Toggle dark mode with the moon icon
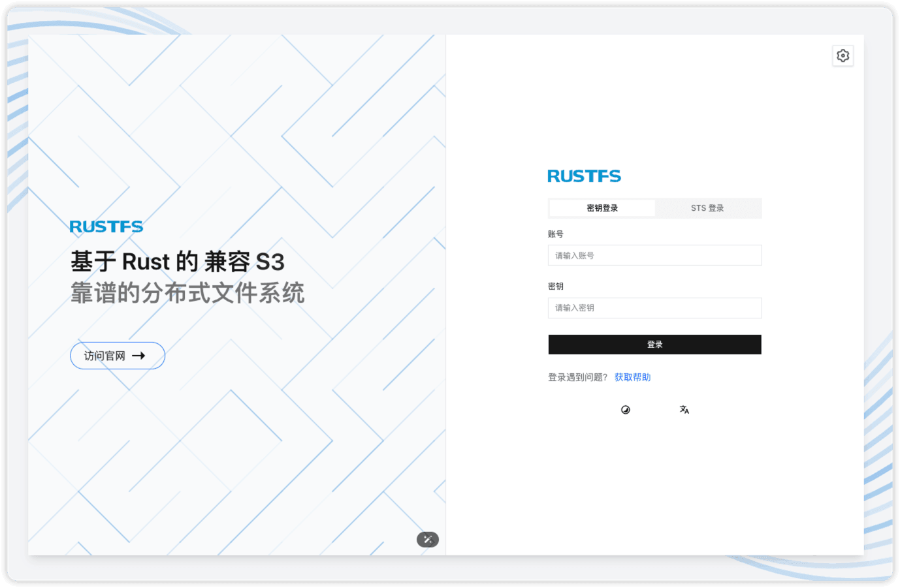Screen dimensions: 900x588 [625, 409]
